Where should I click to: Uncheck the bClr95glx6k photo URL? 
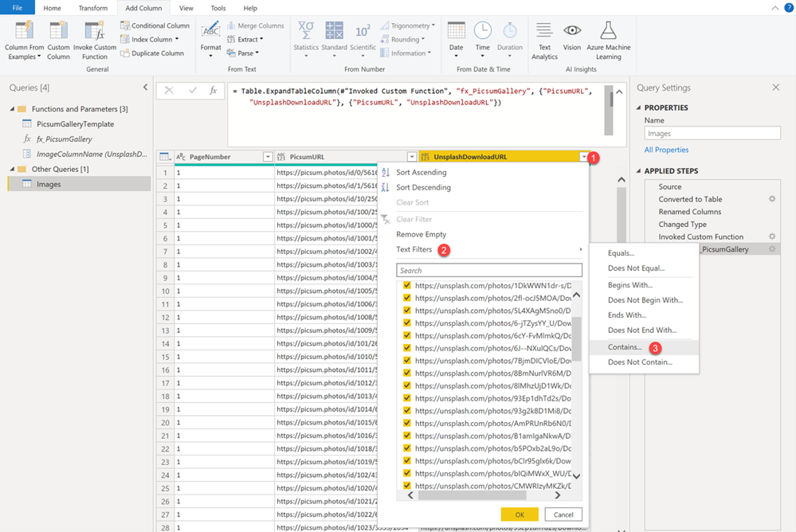pyautogui.click(x=406, y=460)
